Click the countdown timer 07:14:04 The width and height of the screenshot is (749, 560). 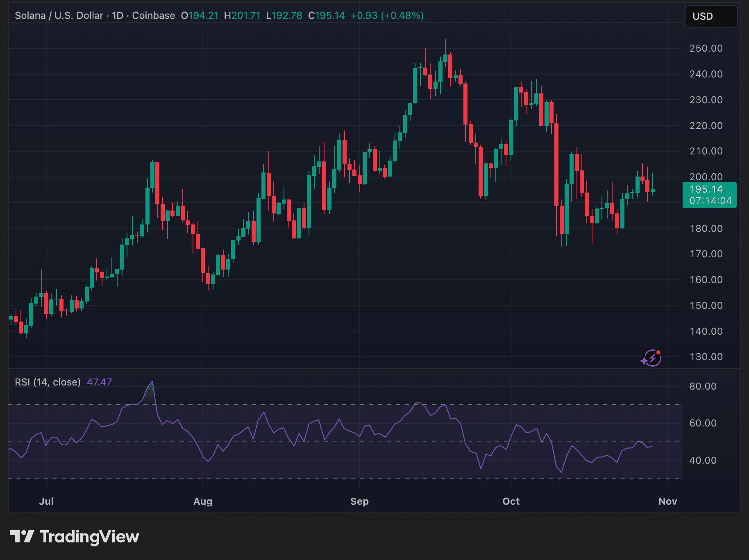[x=710, y=201]
